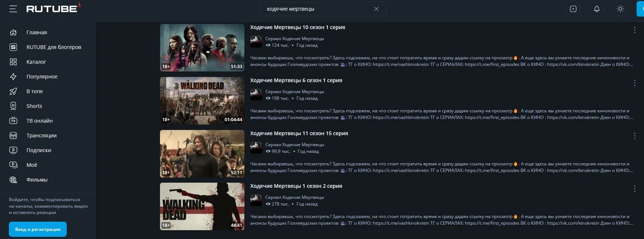The image size is (644, 239).
Task: Open RUTUBE для блогеров menu item
Action: point(54,47)
